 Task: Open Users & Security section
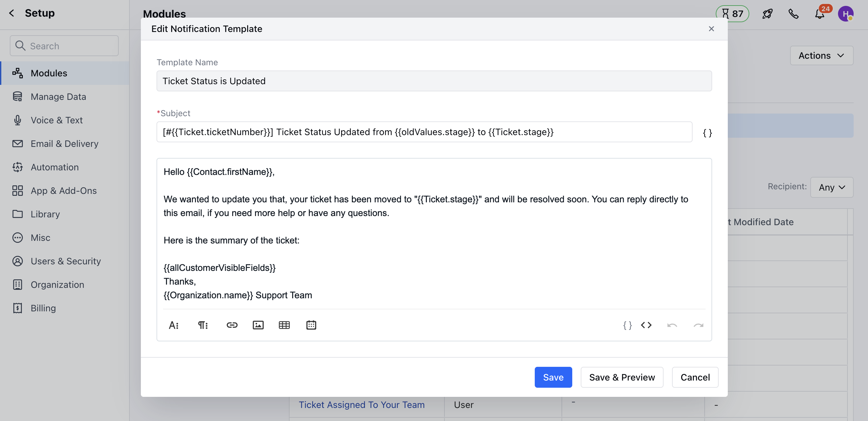click(66, 261)
